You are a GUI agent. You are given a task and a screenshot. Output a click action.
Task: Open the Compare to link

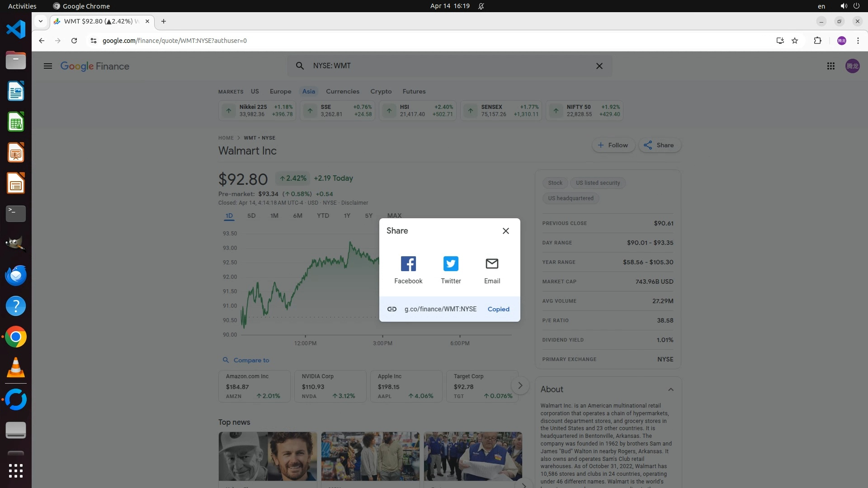click(x=251, y=360)
